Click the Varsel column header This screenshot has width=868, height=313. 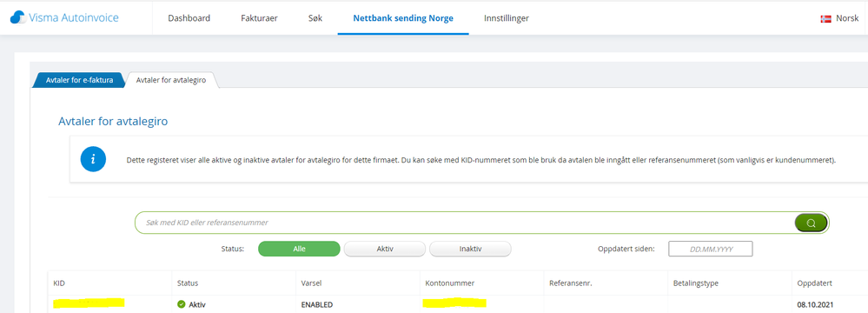(x=311, y=283)
